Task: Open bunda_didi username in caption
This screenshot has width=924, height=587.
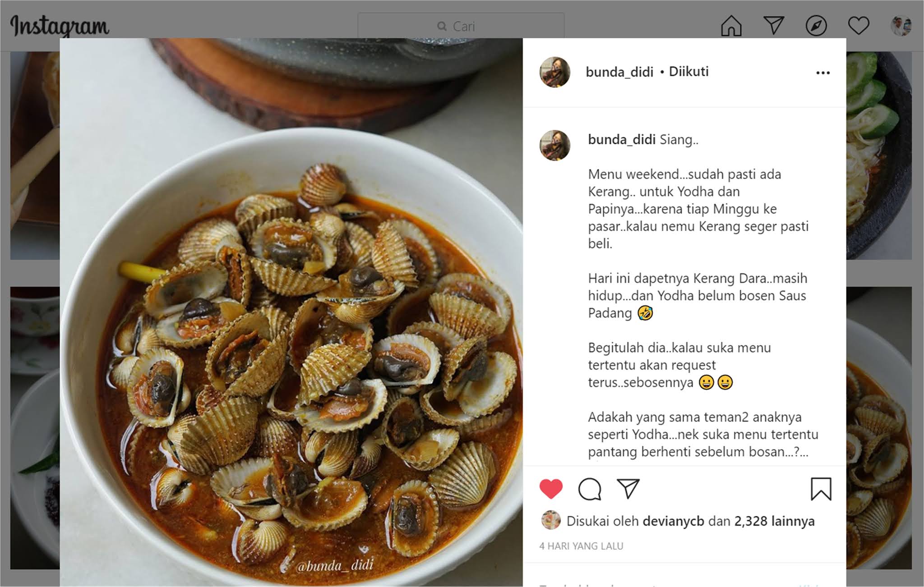Action: [x=622, y=140]
